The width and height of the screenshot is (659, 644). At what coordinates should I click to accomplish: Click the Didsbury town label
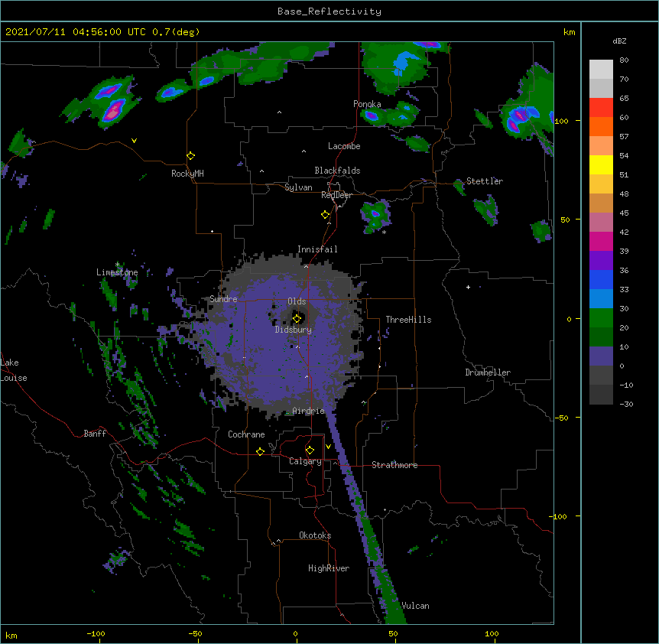point(294,330)
